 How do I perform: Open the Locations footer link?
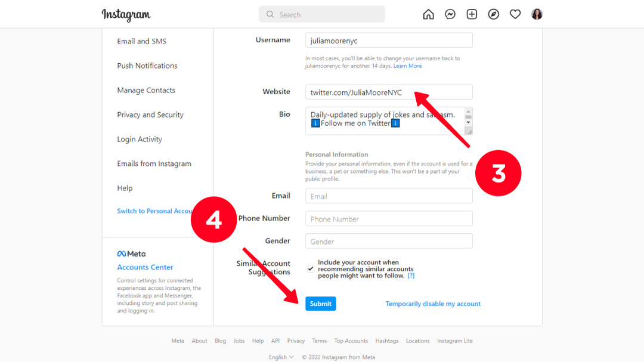pyautogui.click(x=417, y=341)
